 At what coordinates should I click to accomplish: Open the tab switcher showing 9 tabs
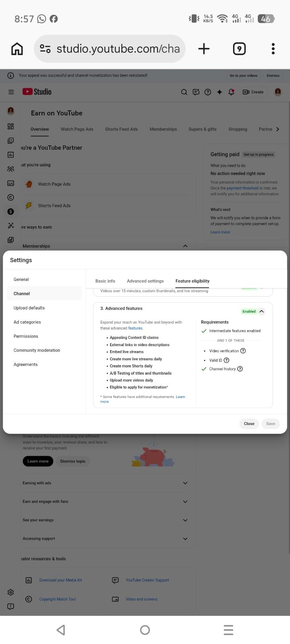(239, 49)
